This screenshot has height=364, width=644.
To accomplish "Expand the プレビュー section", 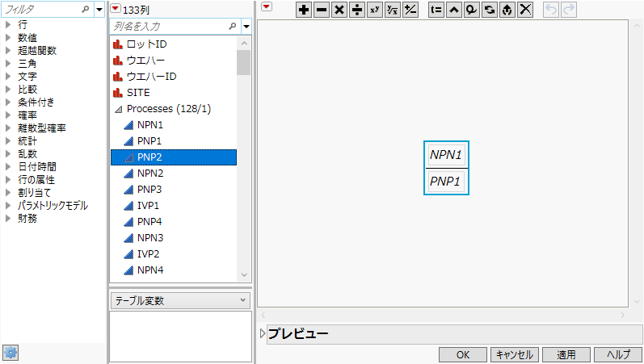I will 263,333.
